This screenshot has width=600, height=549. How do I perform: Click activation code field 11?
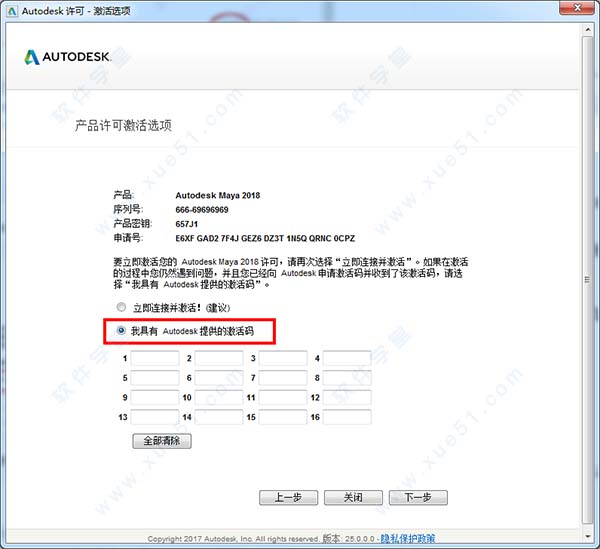pos(283,397)
